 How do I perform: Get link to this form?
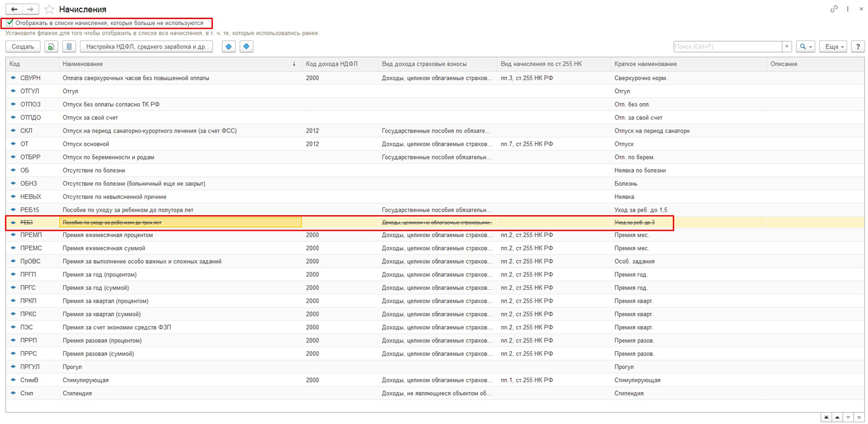(x=834, y=9)
